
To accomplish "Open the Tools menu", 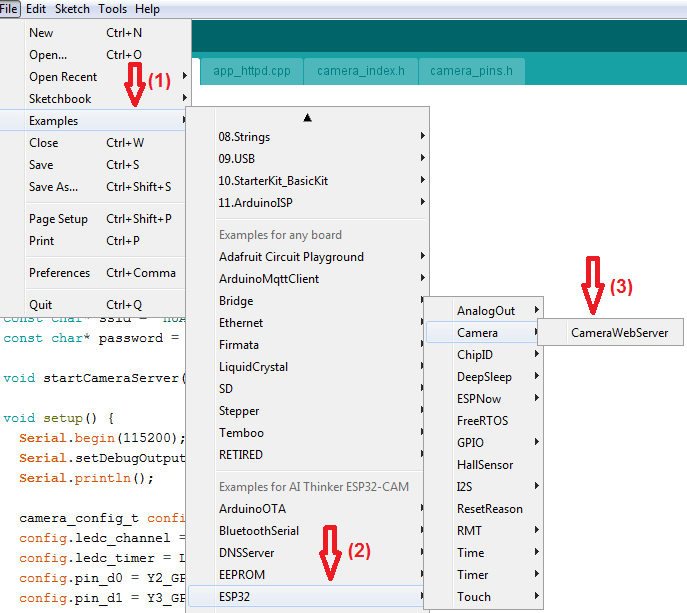I will click(112, 9).
